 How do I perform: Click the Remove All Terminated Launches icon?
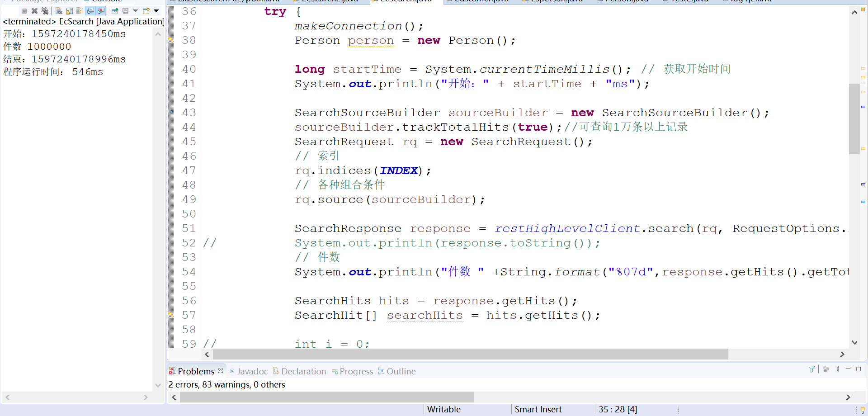click(45, 11)
